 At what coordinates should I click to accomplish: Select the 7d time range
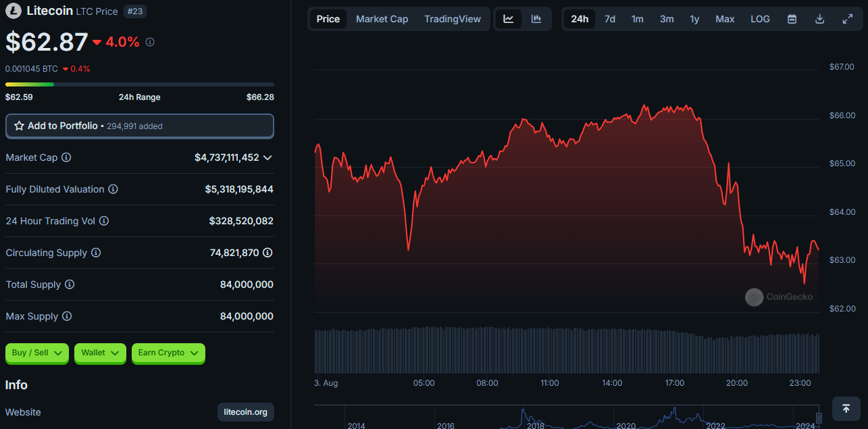tap(610, 19)
